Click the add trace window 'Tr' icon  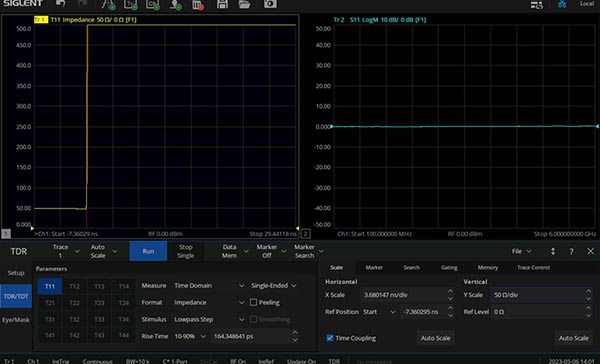click(130, 4)
